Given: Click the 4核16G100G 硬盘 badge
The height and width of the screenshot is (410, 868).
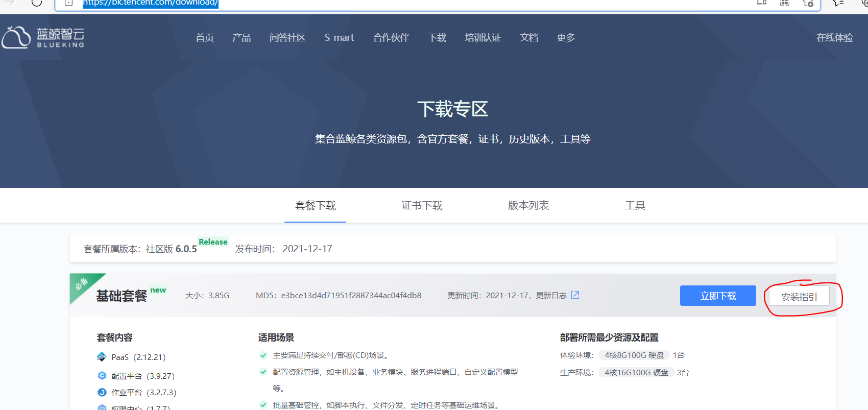Looking at the screenshot, I should (636, 373).
